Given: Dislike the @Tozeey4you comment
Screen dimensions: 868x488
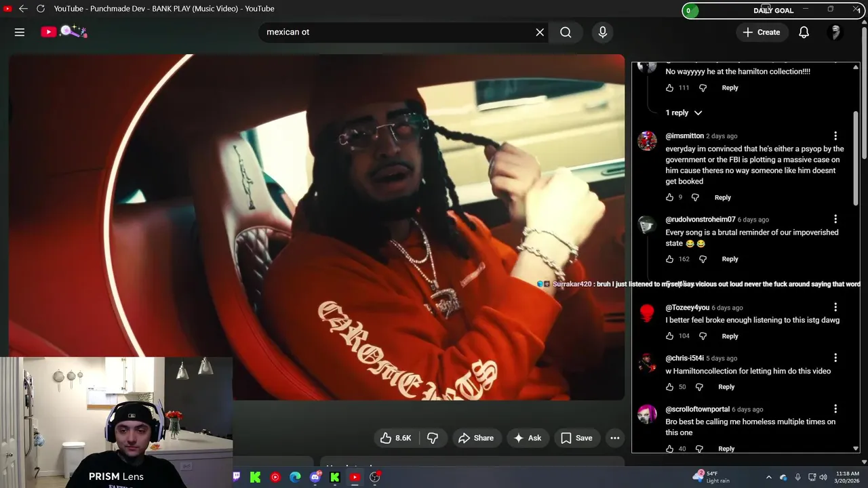Looking at the screenshot, I should pyautogui.click(x=703, y=336).
